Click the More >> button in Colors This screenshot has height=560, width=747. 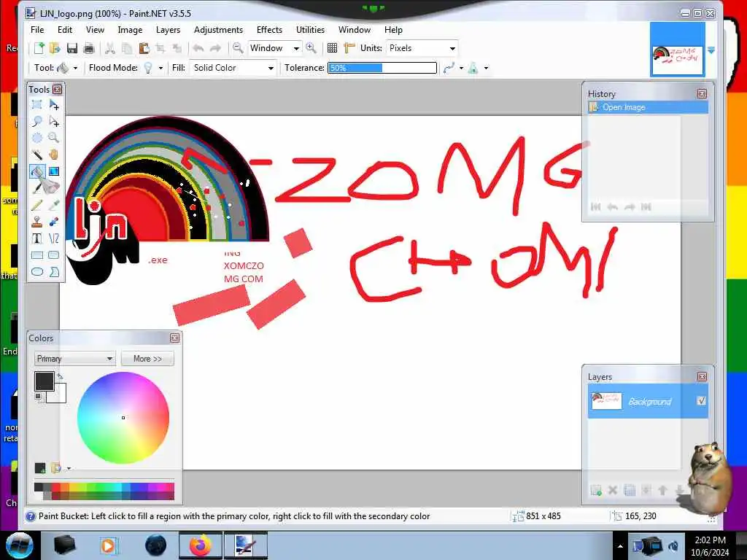pyautogui.click(x=147, y=359)
